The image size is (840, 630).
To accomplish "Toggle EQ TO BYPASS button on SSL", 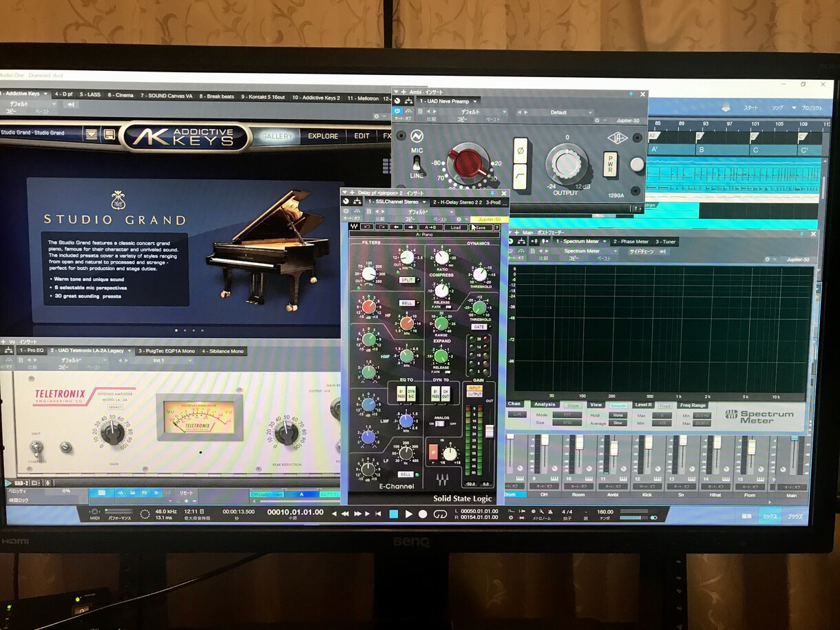I will coord(401,393).
